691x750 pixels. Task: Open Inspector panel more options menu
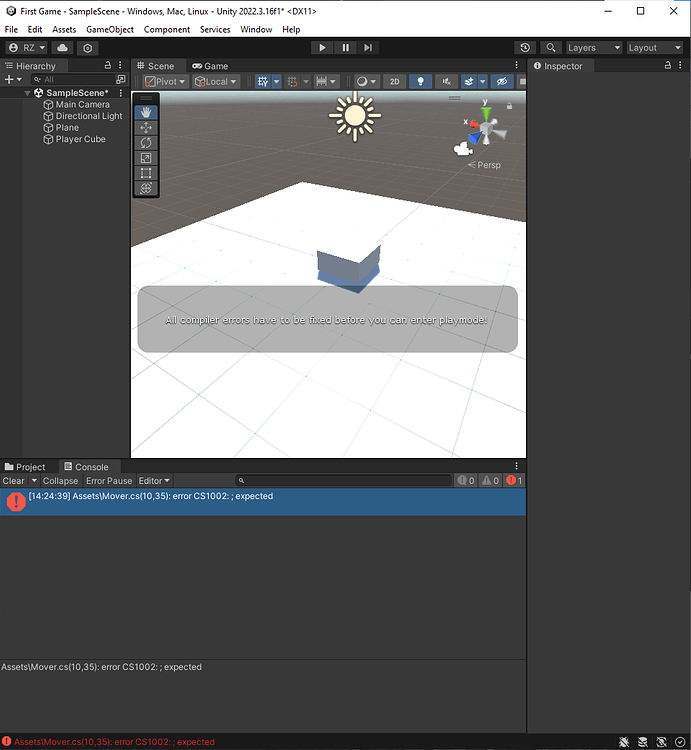click(680, 66)
